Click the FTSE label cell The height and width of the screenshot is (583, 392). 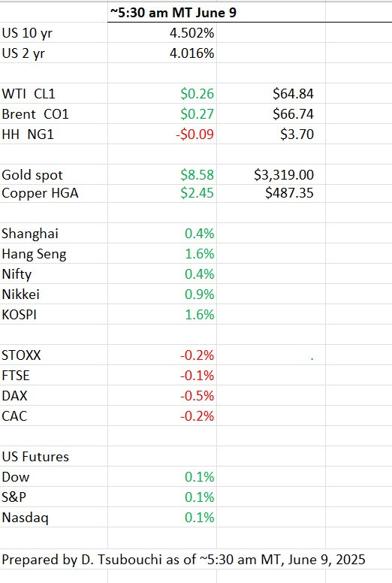coord(54,376)
